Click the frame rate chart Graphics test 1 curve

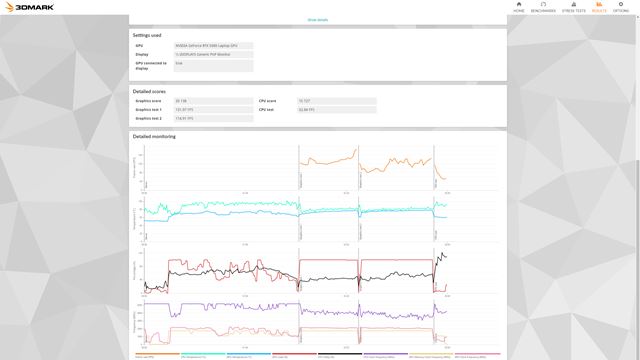[328, 161]
